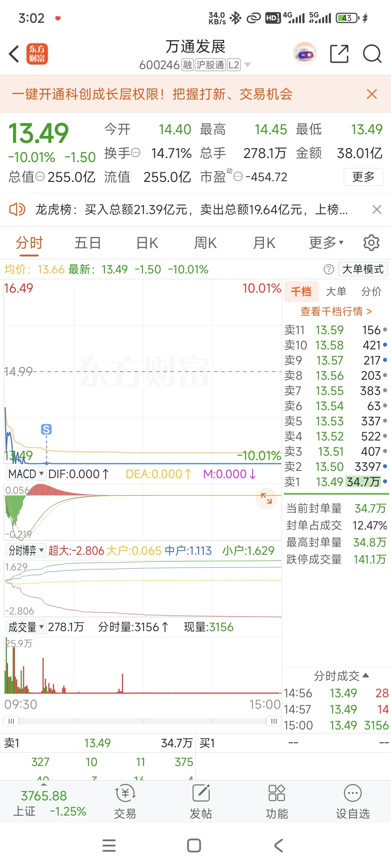Tap the S signal marker on chart

coord(46,429)
